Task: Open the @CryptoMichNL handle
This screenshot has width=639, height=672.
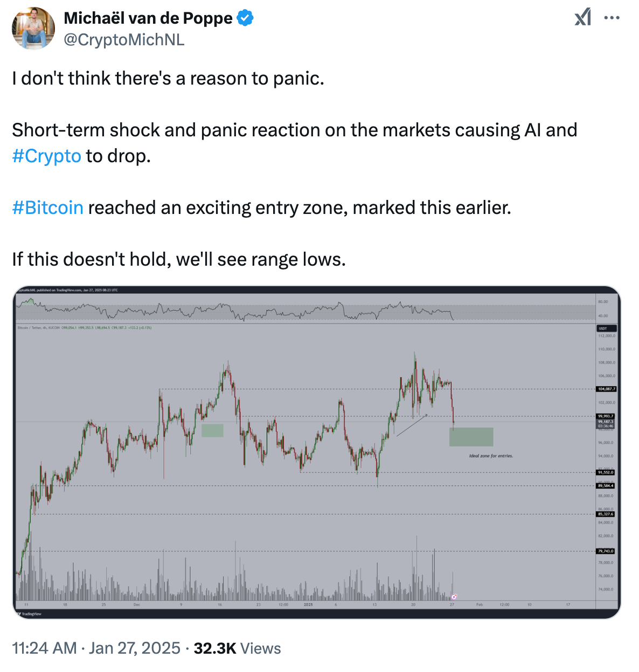Action: coord(124,39)
